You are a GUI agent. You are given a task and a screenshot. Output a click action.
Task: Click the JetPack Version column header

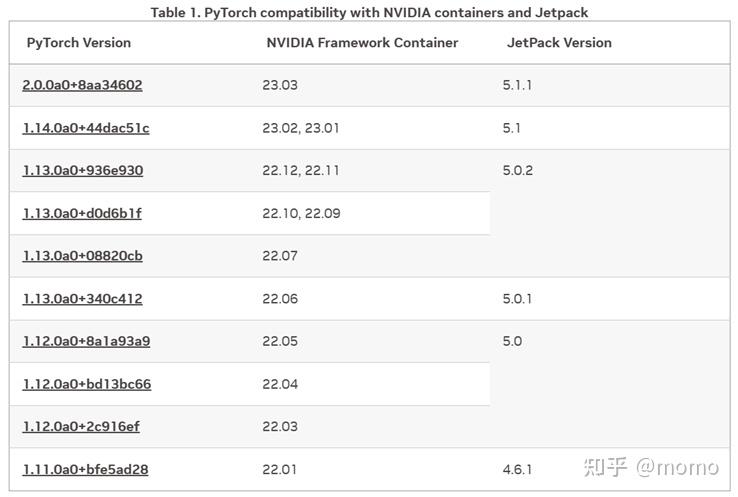pyautogui.click(x=559, y=42)
